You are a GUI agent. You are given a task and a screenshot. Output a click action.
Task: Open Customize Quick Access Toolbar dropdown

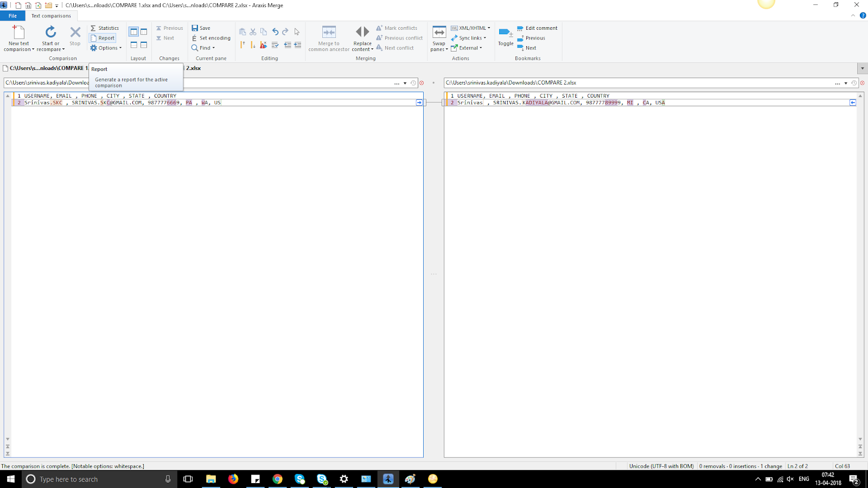(x=56, y=5)
